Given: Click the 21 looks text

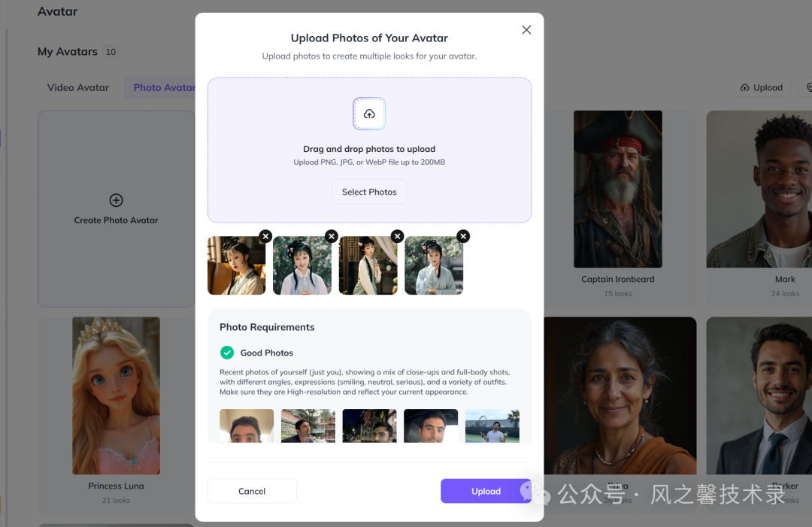Looking at the screenshot, I should [x=116, y=501].
